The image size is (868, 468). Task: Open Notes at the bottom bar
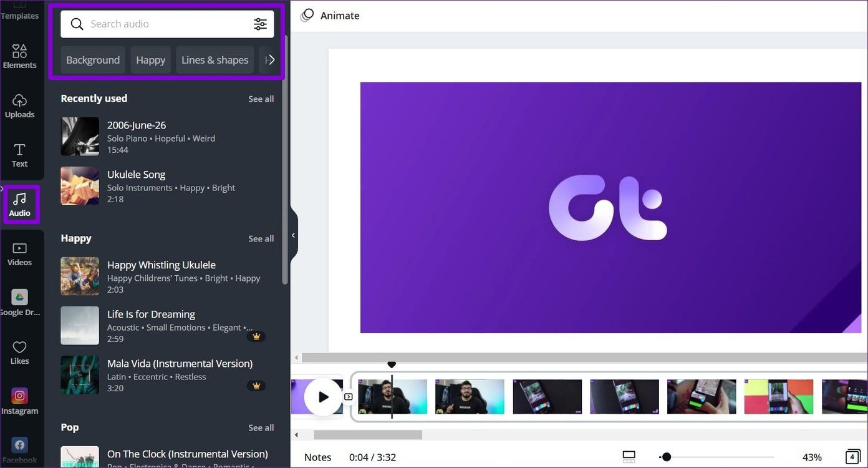click(317, 457)
